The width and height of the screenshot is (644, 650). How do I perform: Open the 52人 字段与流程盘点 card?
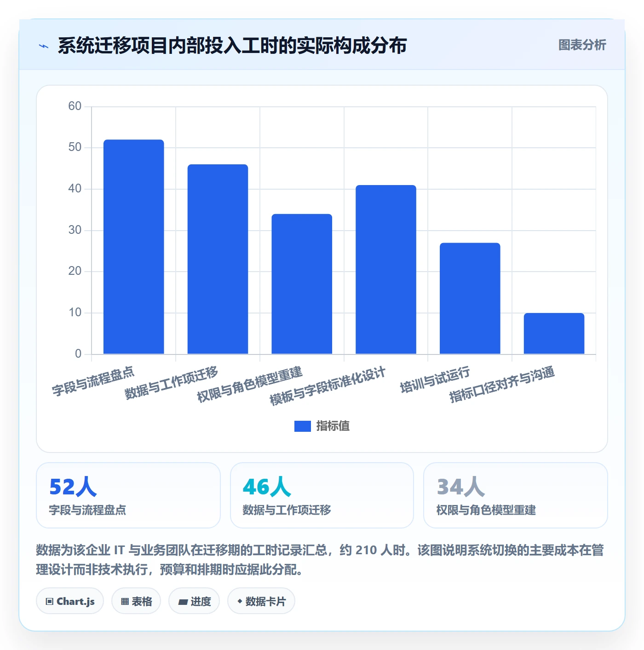point(128,495)
